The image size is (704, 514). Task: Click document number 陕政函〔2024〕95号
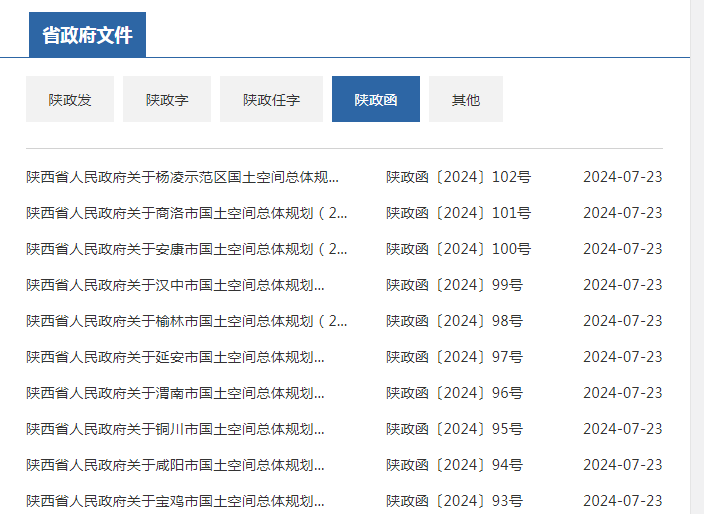(x=454, y=429)
